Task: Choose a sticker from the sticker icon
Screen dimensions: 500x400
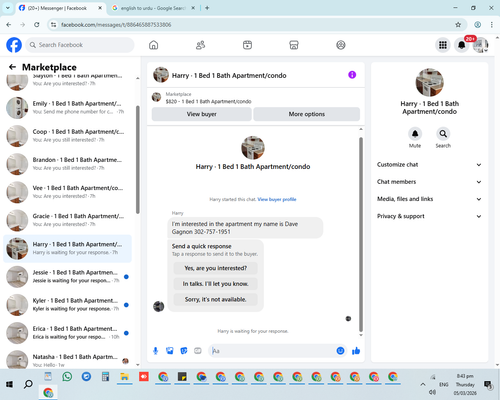Action: [184, 351]
